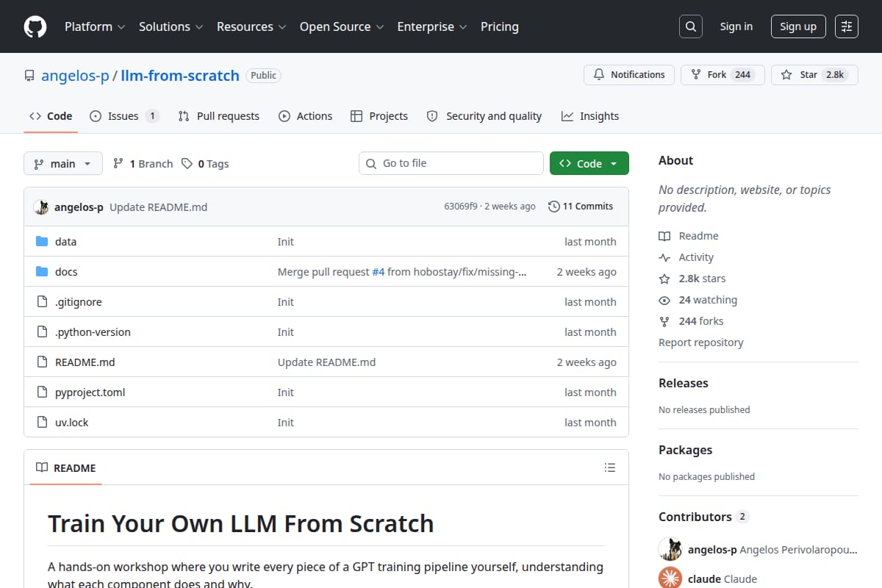
Task: Open the Update README.md commit message in header
Action: click(159, 207)
